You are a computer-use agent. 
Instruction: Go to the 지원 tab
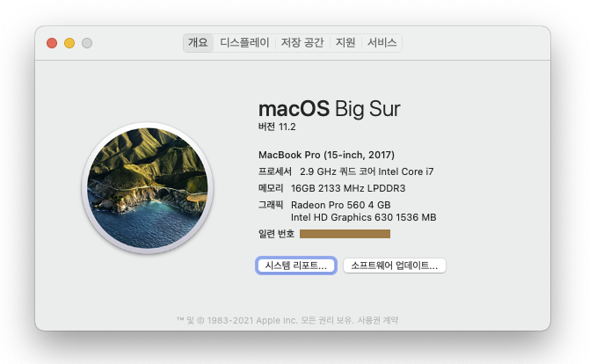pyautogui.click(x=345, y=42)
